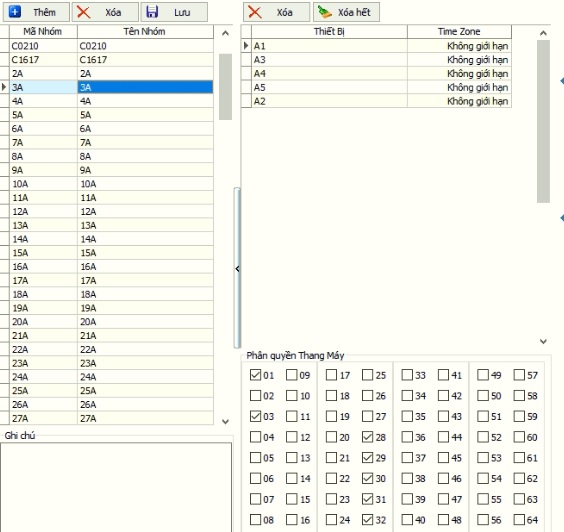The image size is (564, 532).
Task: Click the broom Xóa hết icon
Action: click(x=325, y=12)
